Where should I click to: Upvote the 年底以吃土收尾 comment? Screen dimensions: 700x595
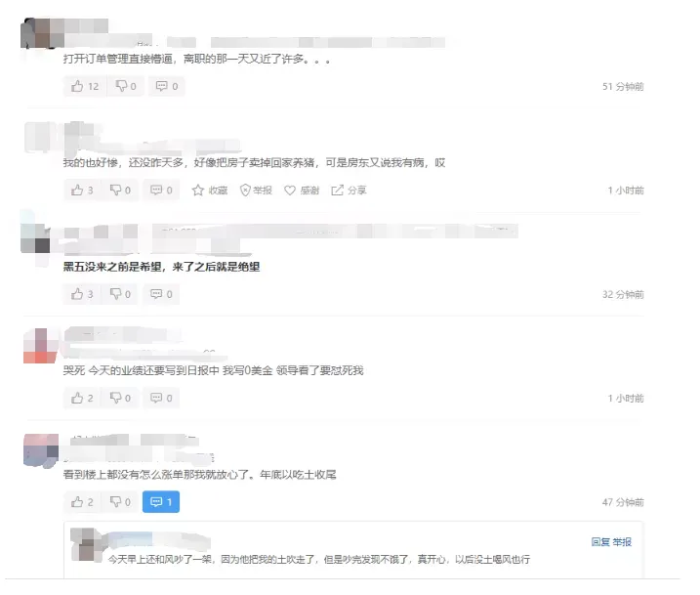[x=82, y=502]
